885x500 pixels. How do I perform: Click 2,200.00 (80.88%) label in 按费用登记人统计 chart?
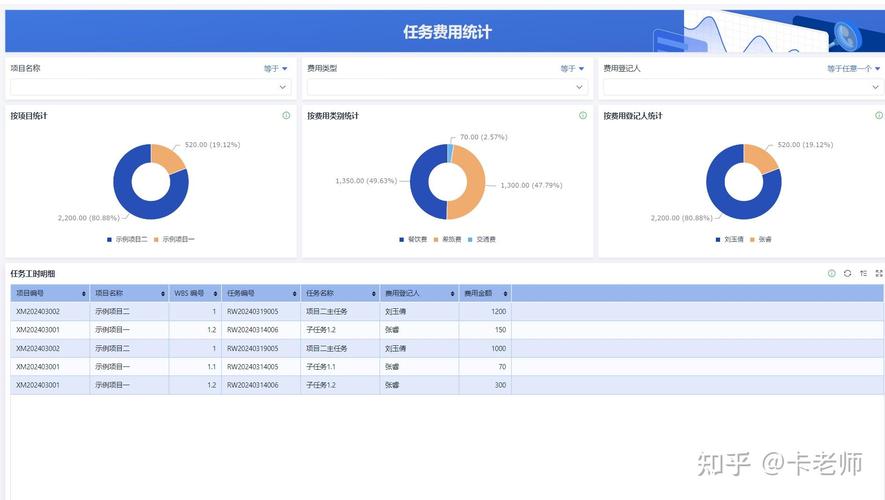pyautogui.click(x=681, y=218)
